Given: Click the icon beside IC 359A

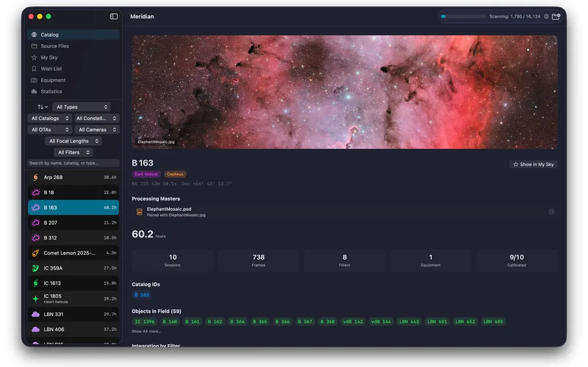Looking at the screenshot, I should [x=36, y=268].
